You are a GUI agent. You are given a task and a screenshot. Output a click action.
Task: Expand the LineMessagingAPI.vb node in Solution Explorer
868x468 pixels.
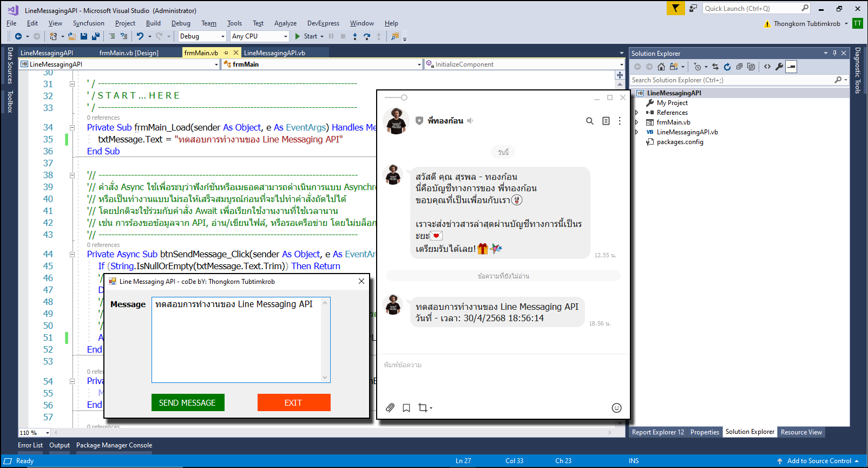coord(636,132)
